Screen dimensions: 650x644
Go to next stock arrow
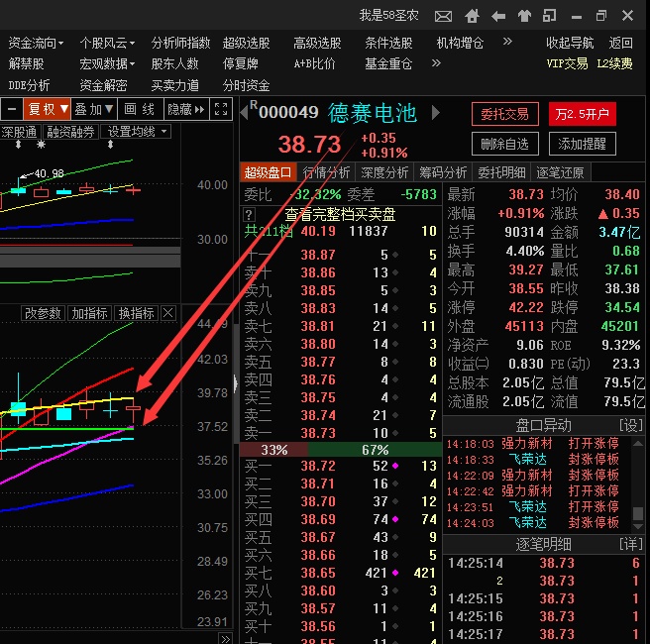click(x=436, y=113)
